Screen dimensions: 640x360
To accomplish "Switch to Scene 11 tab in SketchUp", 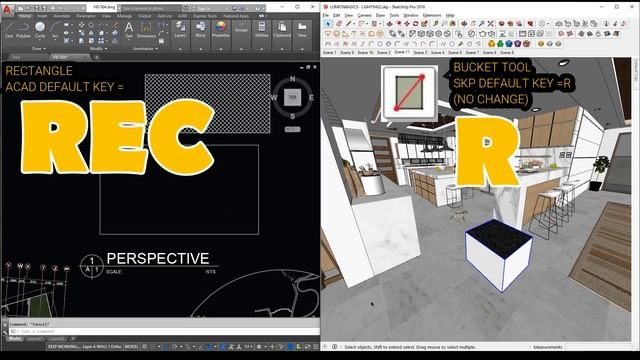I will tap(402, 52).
